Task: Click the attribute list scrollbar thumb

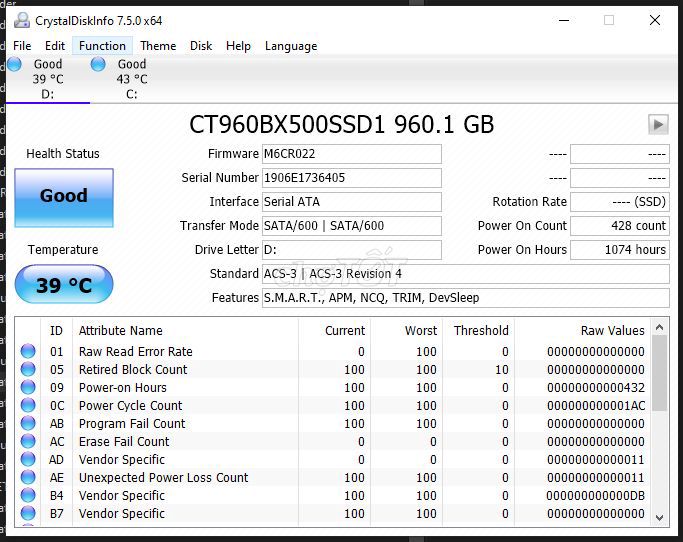Action: tap(659, 373)
